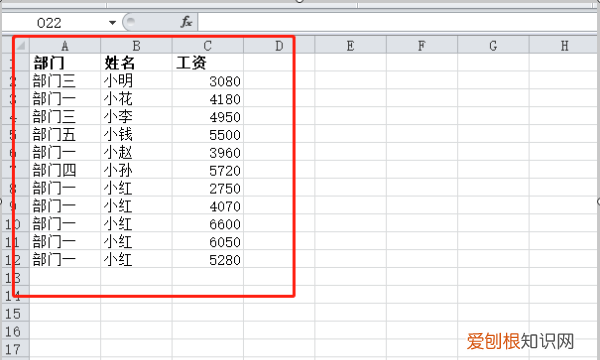The image size is (600, 360).
Task: Select row 16 header
Action: [x=15, y=331]
